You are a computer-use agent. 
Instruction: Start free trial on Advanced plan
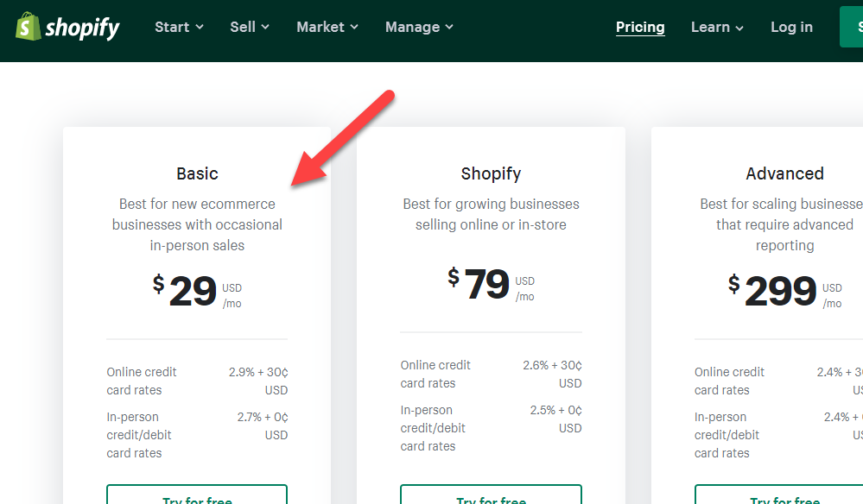point(784,495)
